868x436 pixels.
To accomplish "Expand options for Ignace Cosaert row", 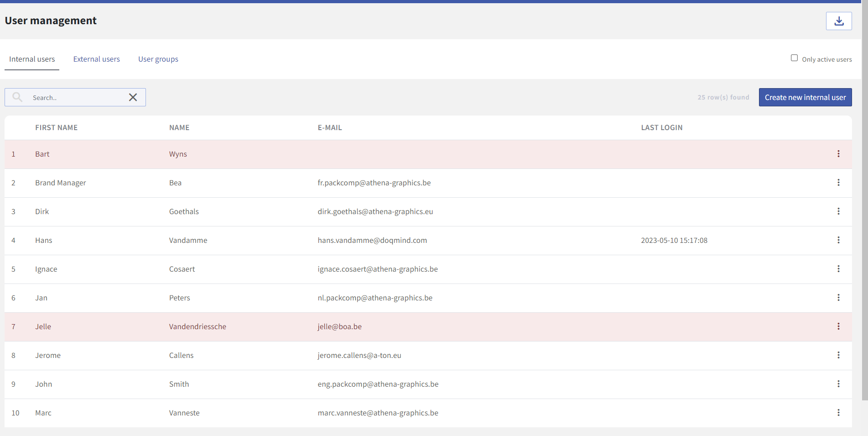I will pos(838,269).
